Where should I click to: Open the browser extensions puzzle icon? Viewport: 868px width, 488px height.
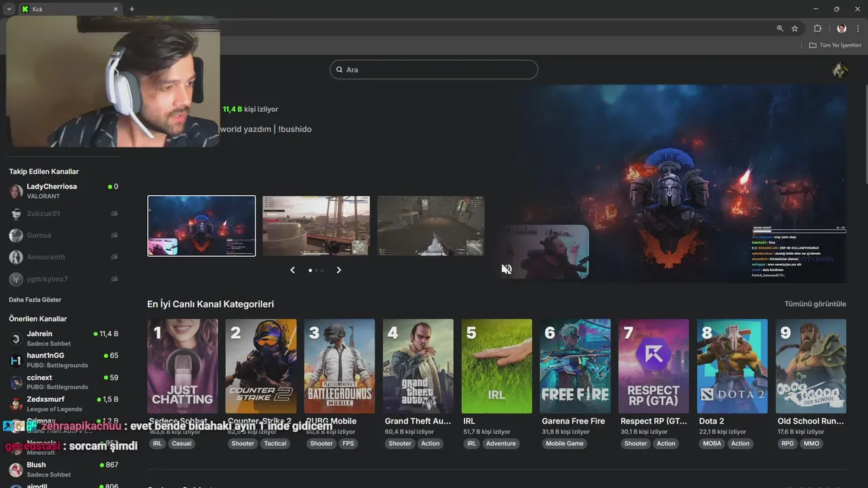pos(817,28)
